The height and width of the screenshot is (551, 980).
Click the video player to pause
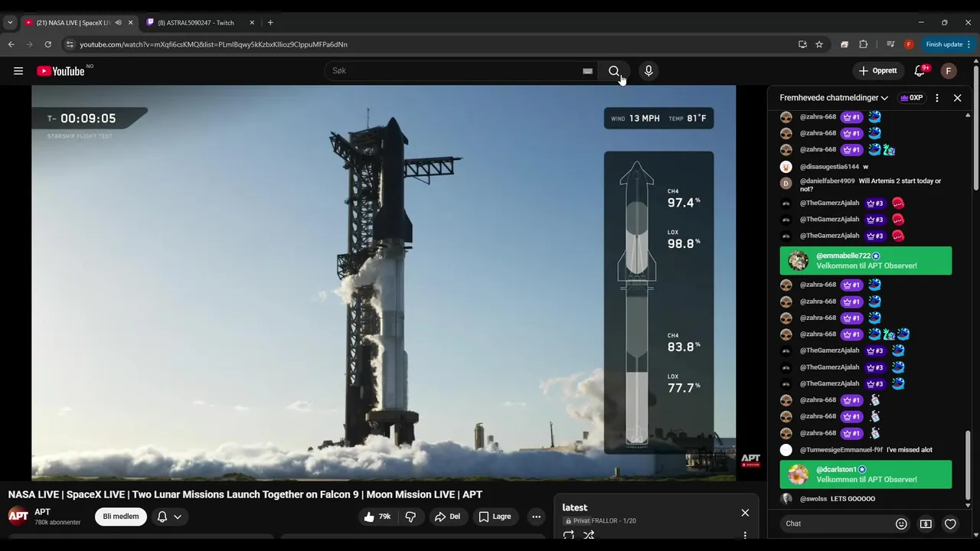pyautogui.click(x=384, y=283)
